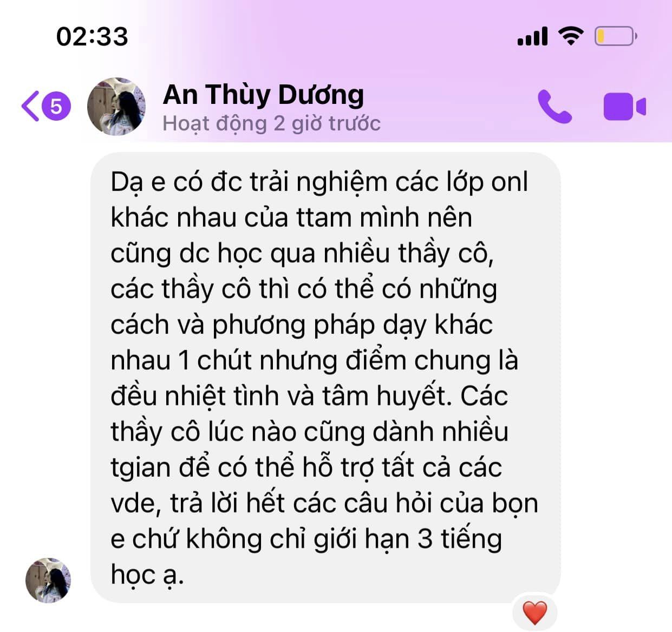Tap the cellular signal bars indicator
Viewport: 672px width, 632px height.
532,36
